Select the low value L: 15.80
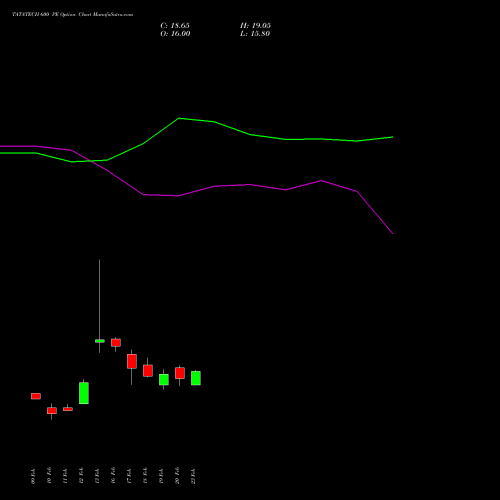The image size is (500, 500). [x=255, y=34]
